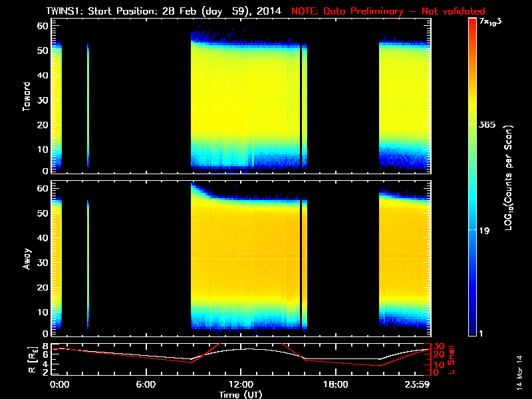Click the white R curve peak in orbit panel

pos(249,348)
